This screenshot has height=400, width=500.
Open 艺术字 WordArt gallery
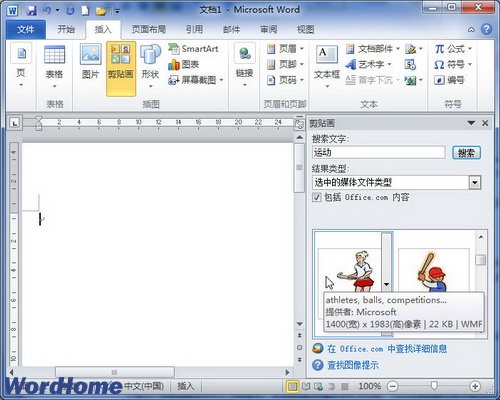(x=368, y=64)
